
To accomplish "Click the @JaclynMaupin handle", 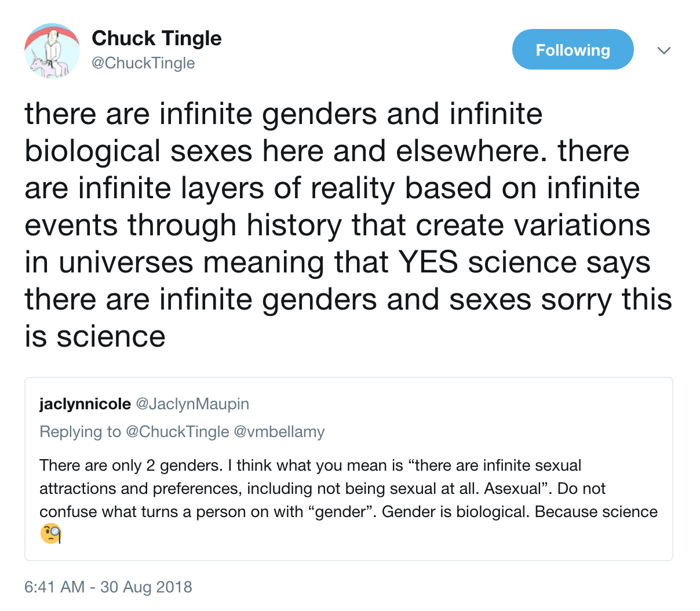I will point(192,403).
